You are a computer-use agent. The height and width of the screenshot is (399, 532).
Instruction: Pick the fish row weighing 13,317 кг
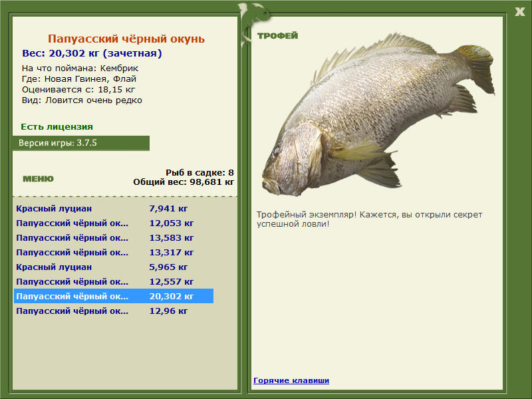113,252
